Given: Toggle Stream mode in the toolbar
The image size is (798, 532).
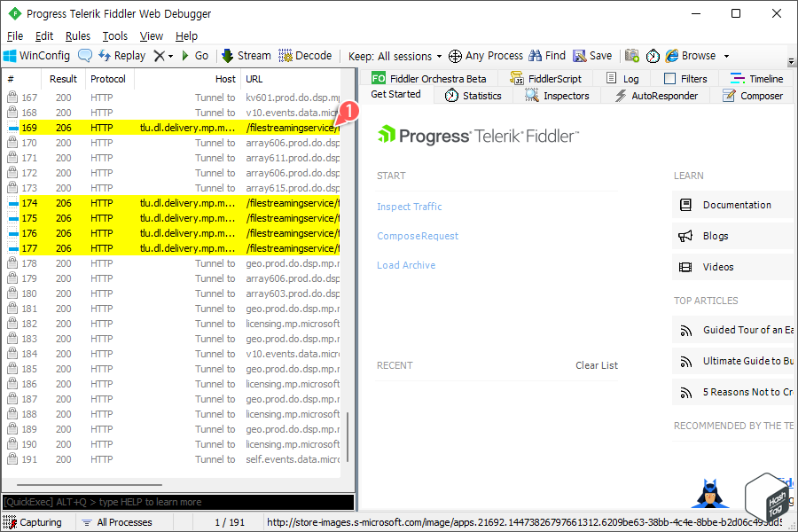Looking at the screenshot, I should pyautogui.click(x=246, y=56).
